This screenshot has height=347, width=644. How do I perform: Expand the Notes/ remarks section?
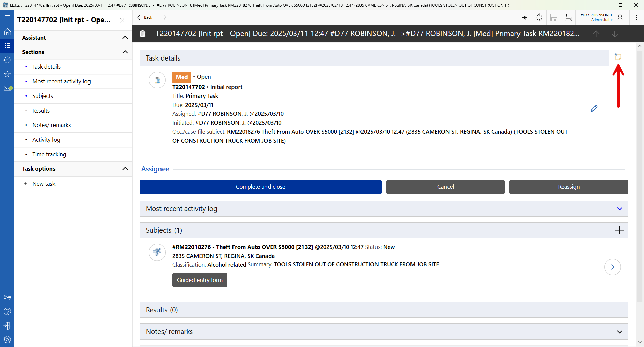pos(619,332)
